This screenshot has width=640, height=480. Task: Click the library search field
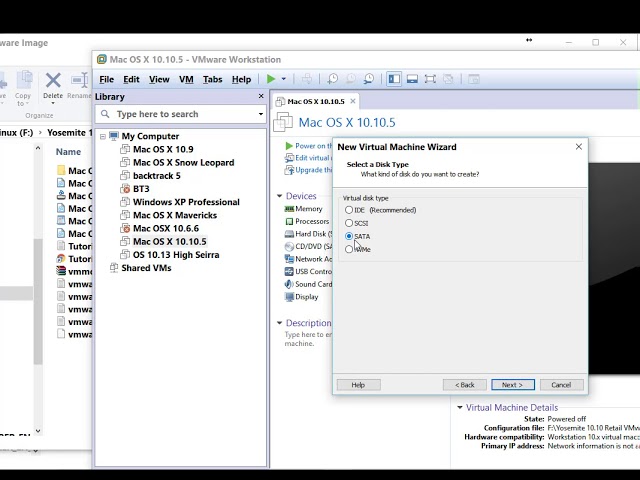(180, 114)
